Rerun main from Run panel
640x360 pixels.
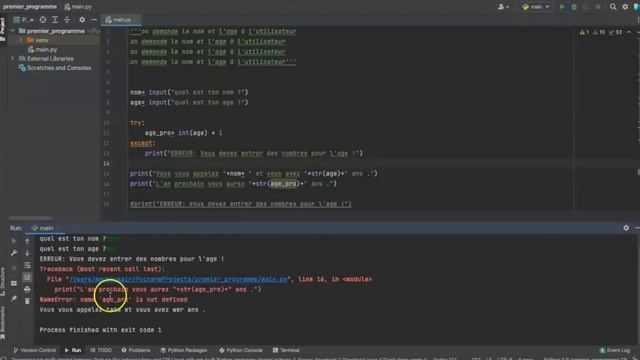click(14, 241)
